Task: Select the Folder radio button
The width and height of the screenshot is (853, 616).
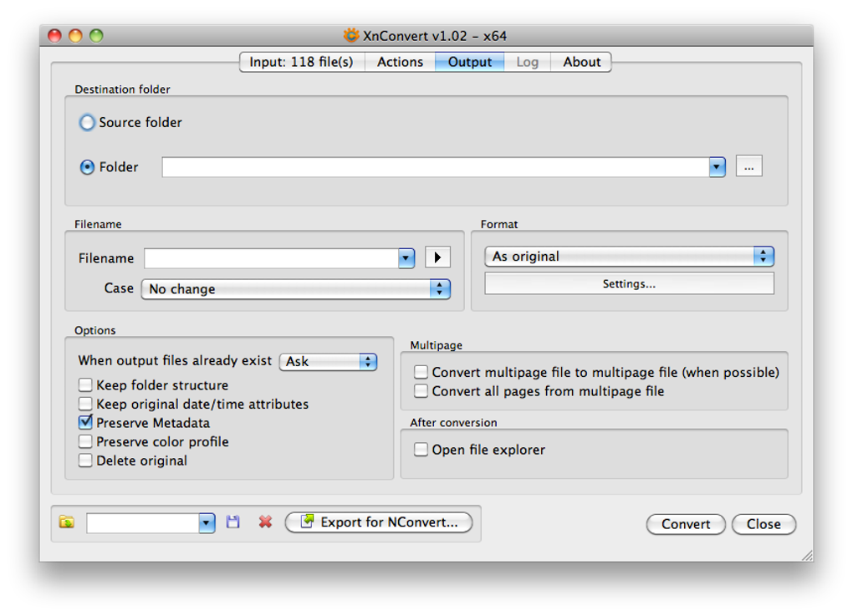Action: pos(87,167)
